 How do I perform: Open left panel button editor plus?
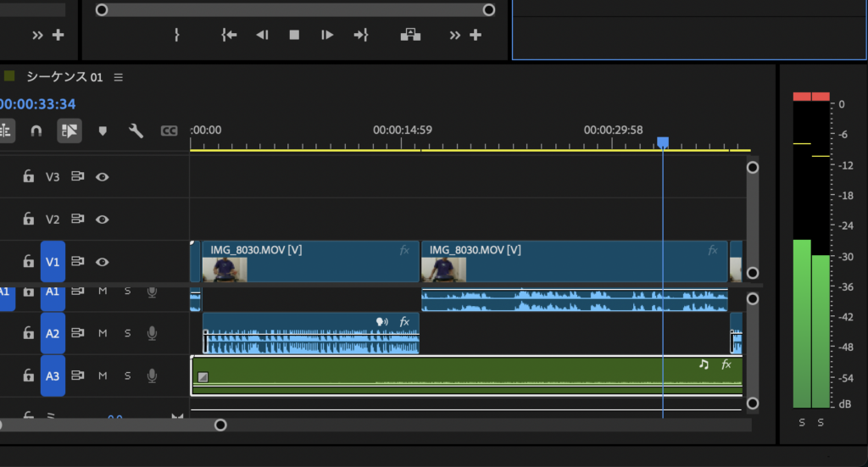click(x=58, y=35)
